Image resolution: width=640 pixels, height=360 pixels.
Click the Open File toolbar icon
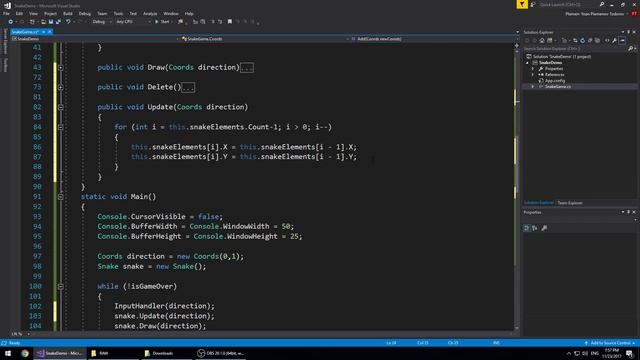[x=43, y=22]
